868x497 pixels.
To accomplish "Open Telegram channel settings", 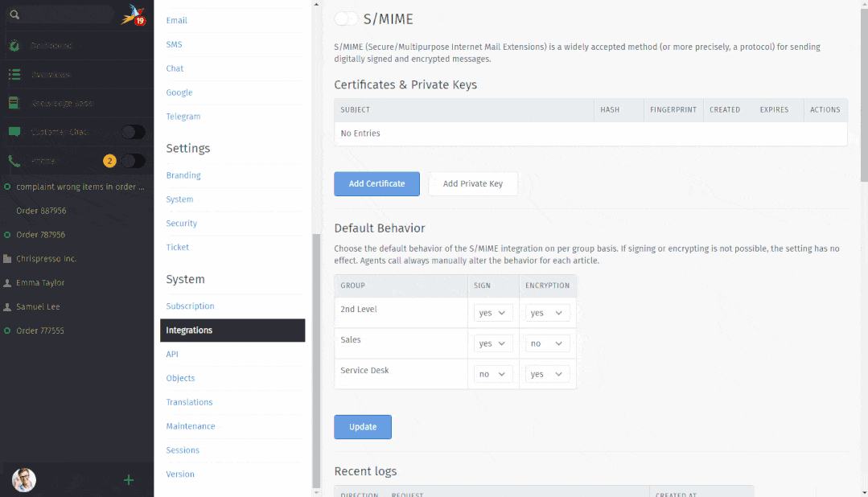I will click(183, 117).
